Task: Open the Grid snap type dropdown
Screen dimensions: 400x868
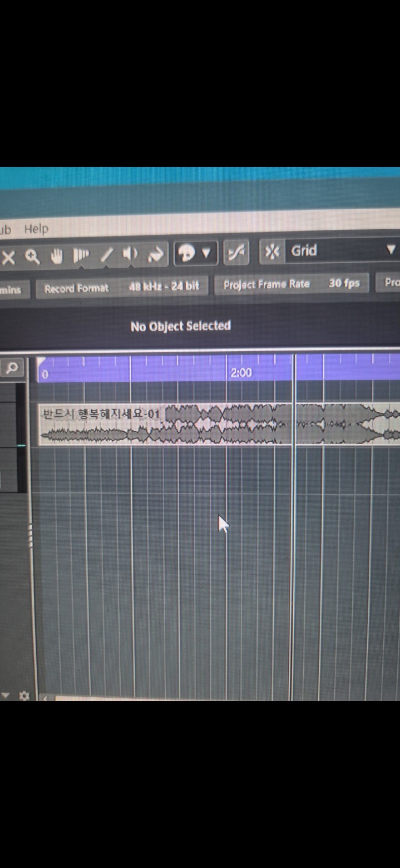Action: (x=343, y=250)
